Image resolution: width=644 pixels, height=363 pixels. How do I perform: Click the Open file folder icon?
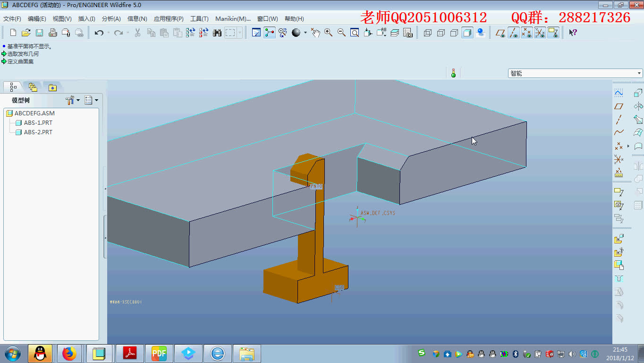26,33
